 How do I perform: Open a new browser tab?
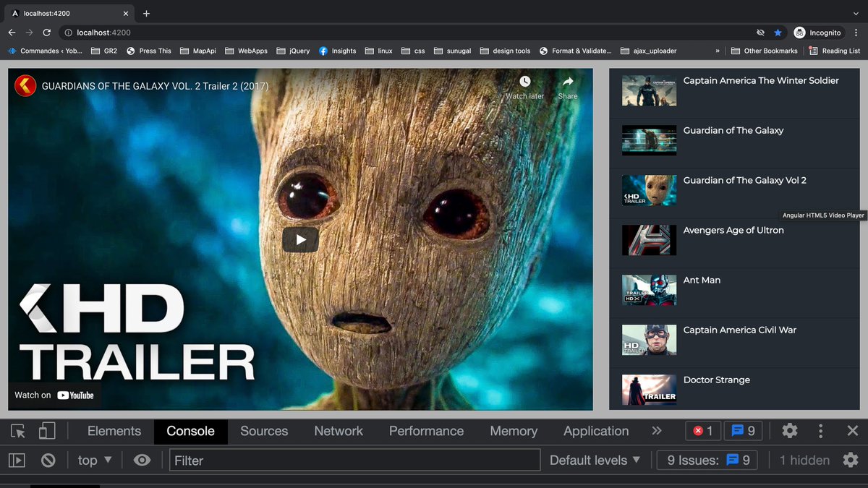click(x=146, y=13)
